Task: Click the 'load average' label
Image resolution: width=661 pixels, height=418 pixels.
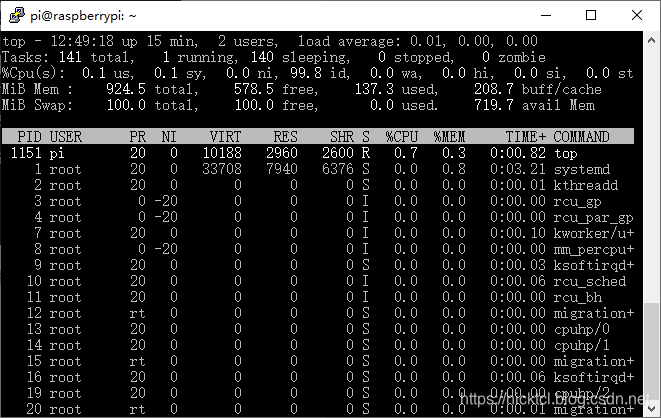Action: point(349,41)
